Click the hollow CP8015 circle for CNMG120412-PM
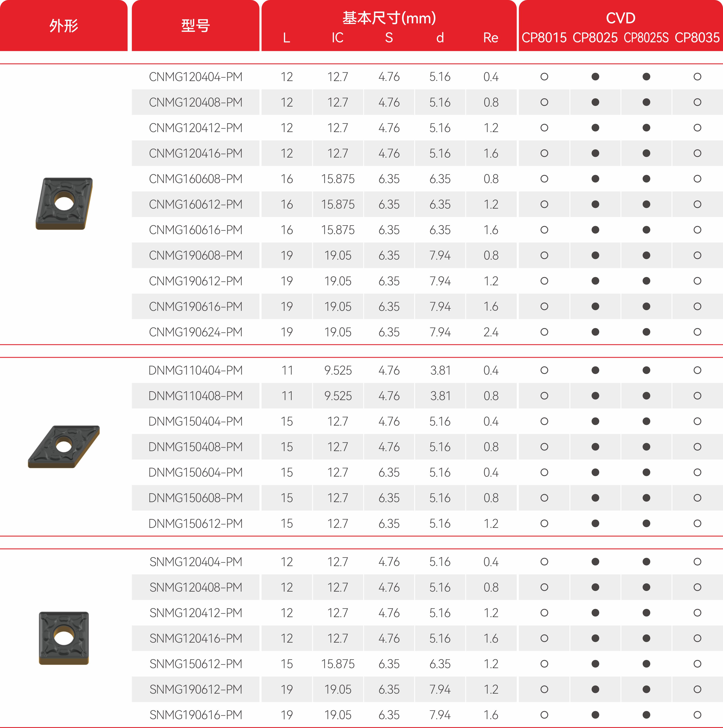Screen dimensions: 723x728 [x=544, y=128]
